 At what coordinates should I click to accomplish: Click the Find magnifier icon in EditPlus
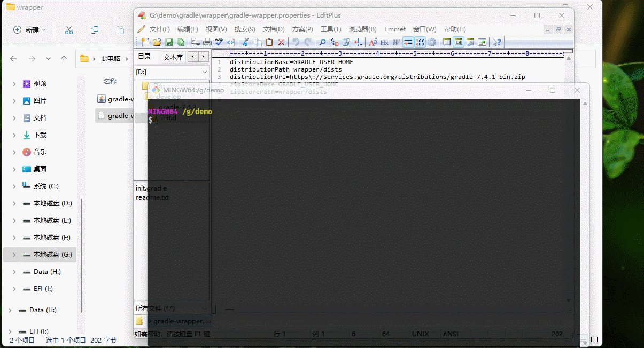coord(322,42)
